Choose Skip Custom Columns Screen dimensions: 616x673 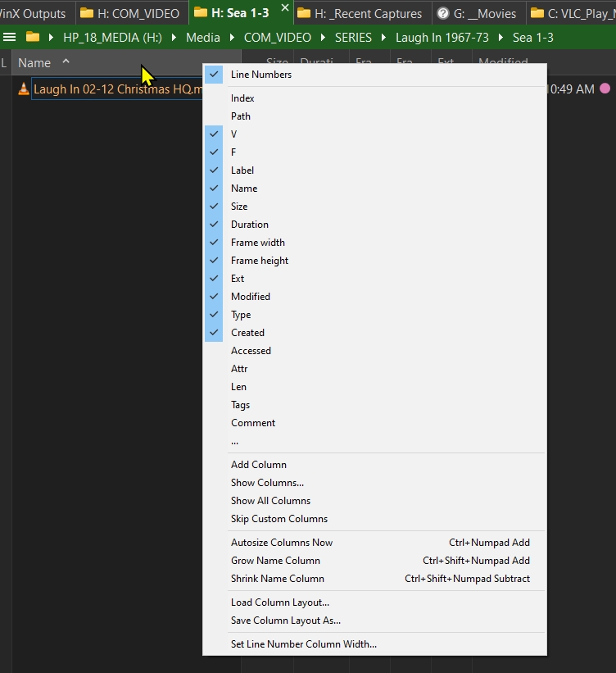tap(375, 519)
